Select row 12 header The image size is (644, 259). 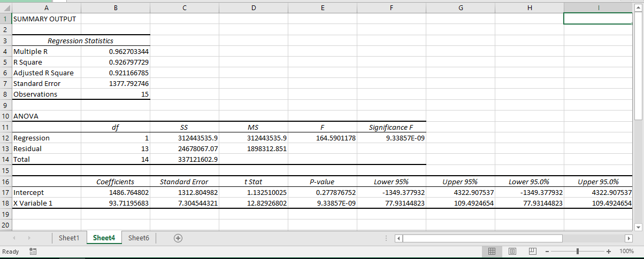point(5,138)
